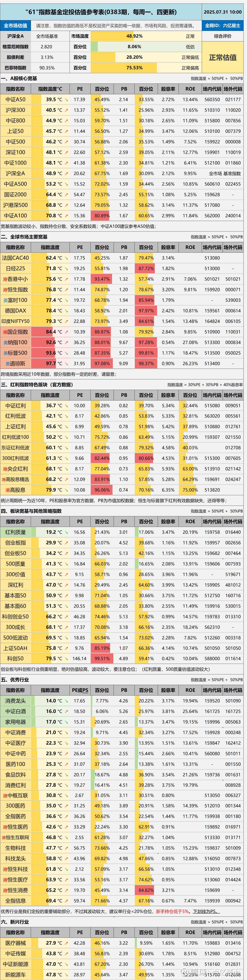
Task: Click 97.08% PE percentile for 道琼斯
Action: pos(101,364)
